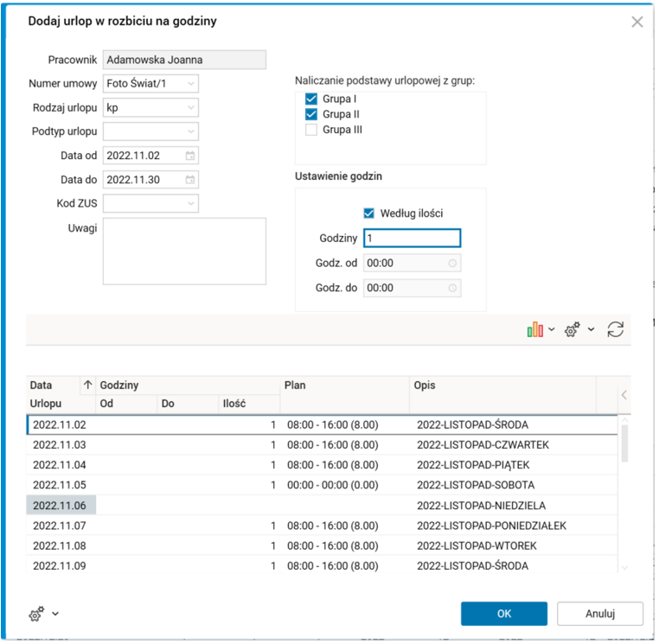Image resolution: width=659 pixels, height=644 pixels.
Task: Click the clock icon in Godz. od
Action: point(452,264)
